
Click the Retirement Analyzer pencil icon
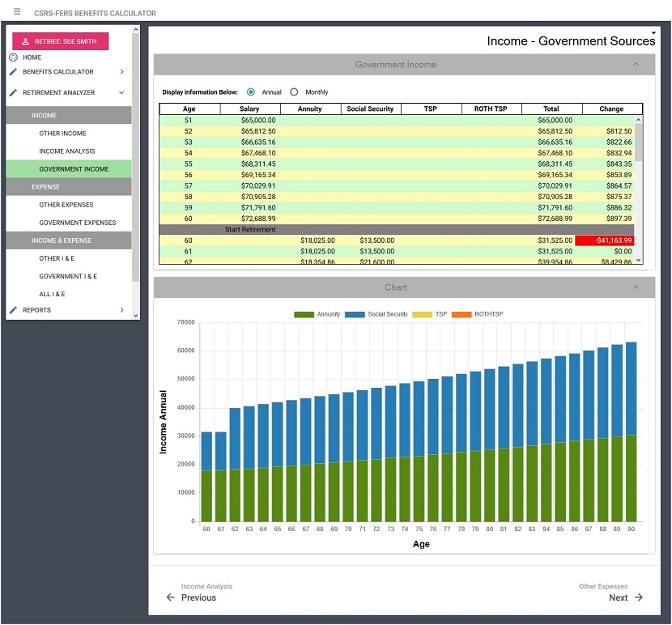tap(13, 92)
